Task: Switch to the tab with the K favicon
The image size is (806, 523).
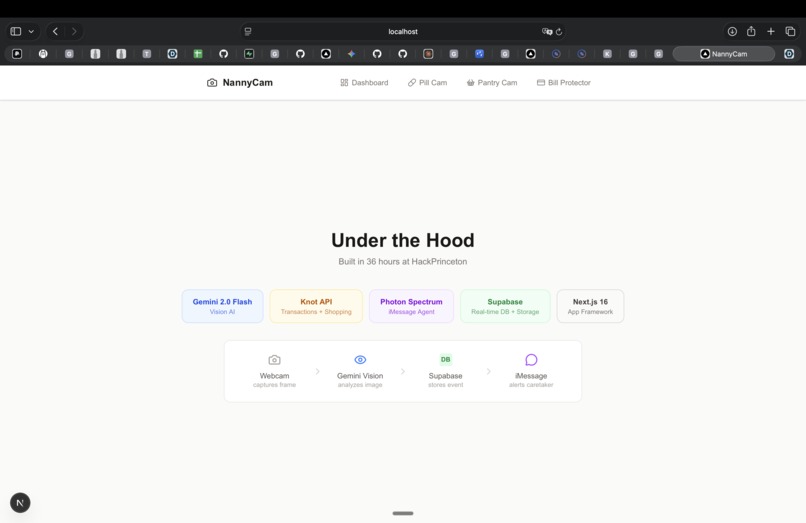Action: coord(607,53)
